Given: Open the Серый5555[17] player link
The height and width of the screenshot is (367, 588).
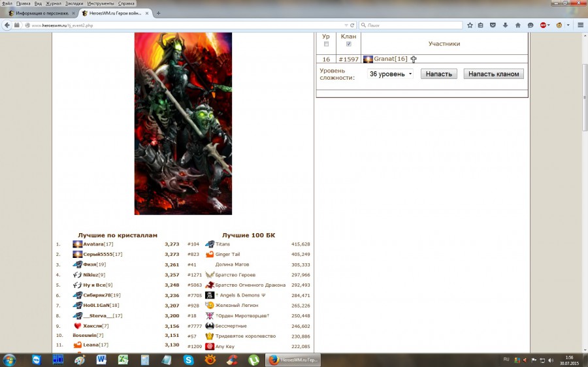Looking at the screenshot, I should [103, 254].
